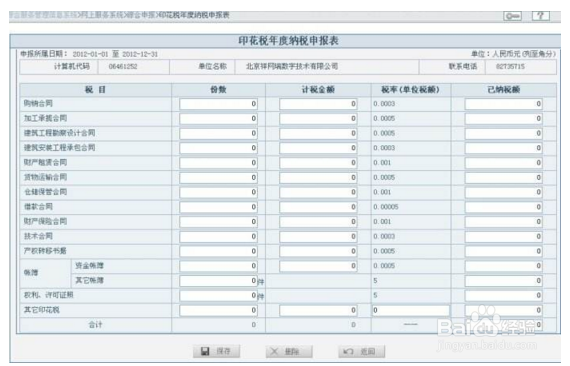The height and width of the screenshot is (366, 570).
Task: Select 已纳税额 input for 建筑安装工程承包合同
Action: pyautogui.click(x=503, y=148)
